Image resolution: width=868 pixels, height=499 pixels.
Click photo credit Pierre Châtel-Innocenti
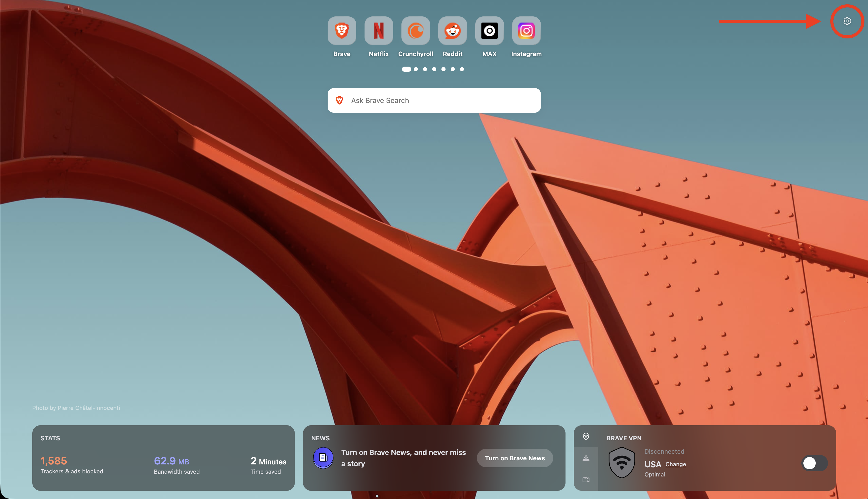(x=76, y=408)
